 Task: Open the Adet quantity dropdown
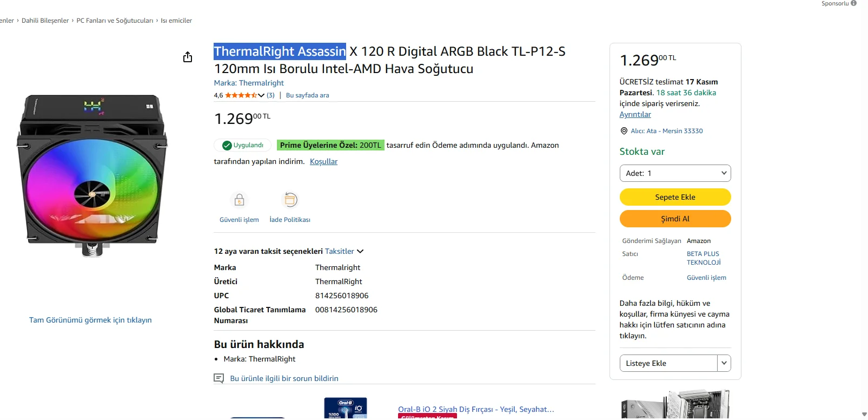pos(675,173)
